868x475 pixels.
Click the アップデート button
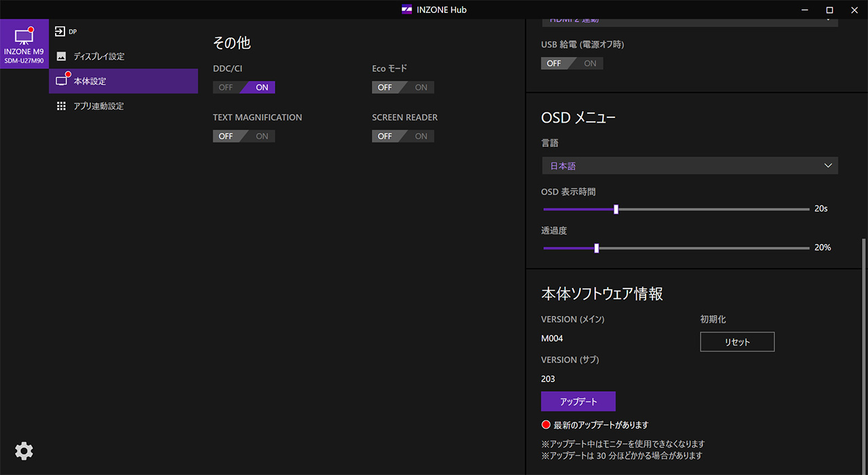578,401
